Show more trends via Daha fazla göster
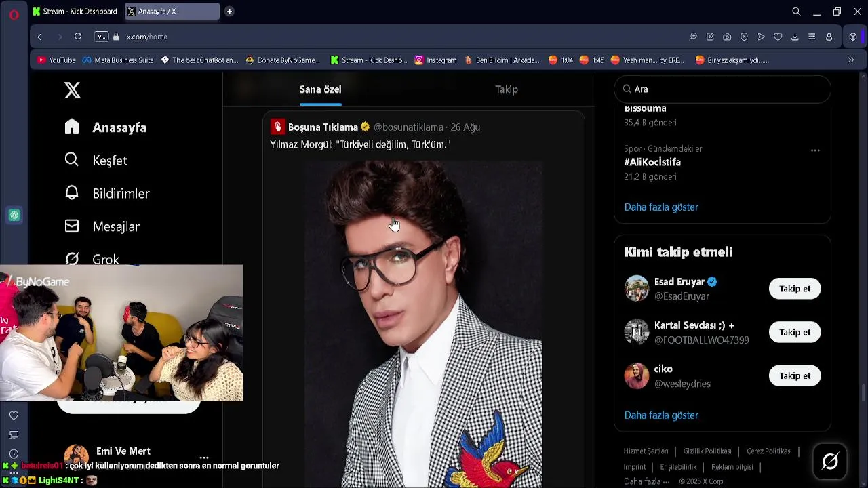This screenshot has height=488, width=868. point(661,207)
